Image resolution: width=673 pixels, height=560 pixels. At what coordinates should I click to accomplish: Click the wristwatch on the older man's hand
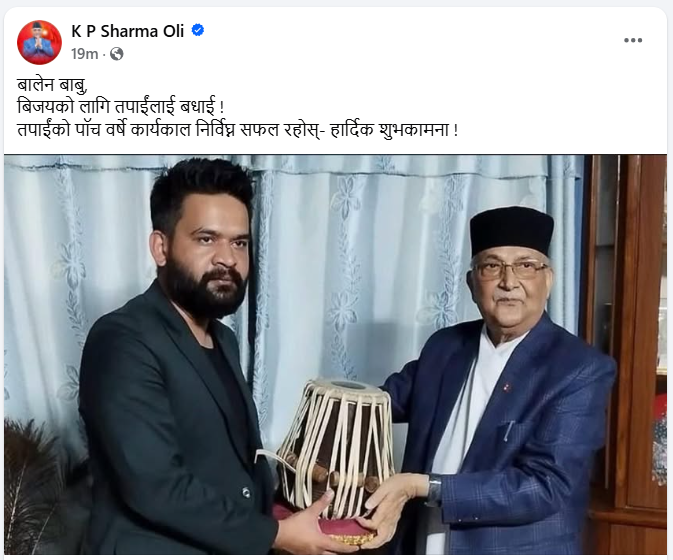point(434,490)
